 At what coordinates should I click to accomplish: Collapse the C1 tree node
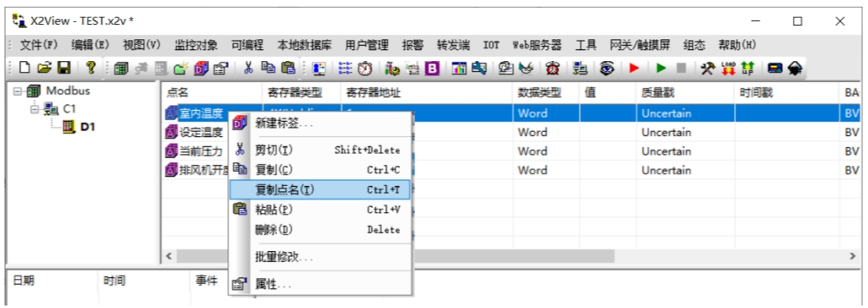[36, 109]
